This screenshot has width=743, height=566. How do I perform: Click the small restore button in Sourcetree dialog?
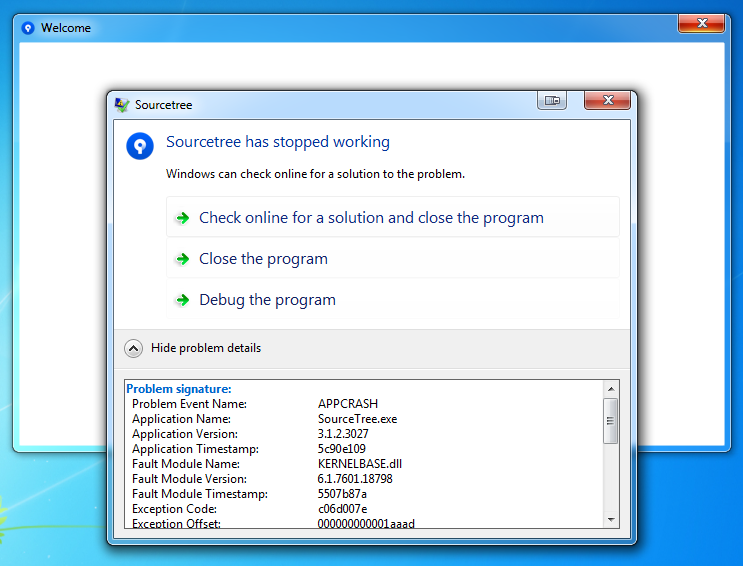pos(552,100)
